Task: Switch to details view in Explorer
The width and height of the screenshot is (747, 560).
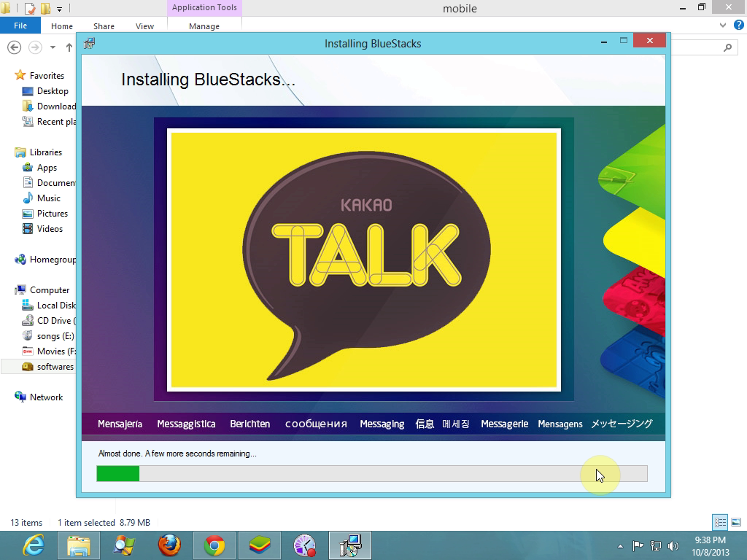Action: pyautogui.click(x=720, y=522)
